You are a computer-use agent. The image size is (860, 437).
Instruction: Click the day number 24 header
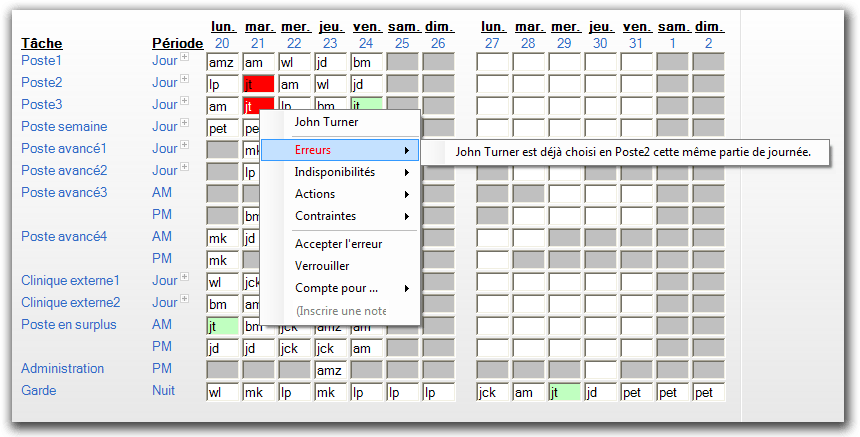point(366,43)
